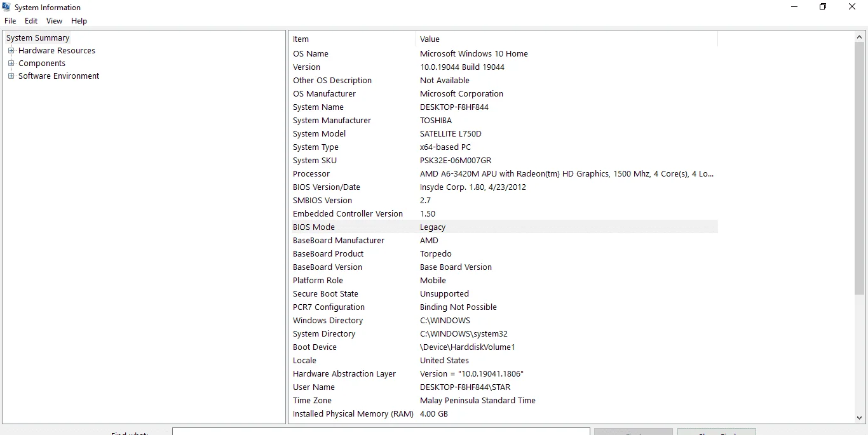
Task: Select the OS Name row
Action: (503, 54)
